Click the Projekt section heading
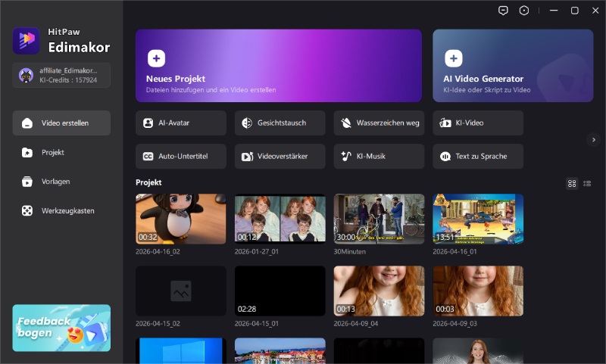Screen dimensions: 606x364 148,182
